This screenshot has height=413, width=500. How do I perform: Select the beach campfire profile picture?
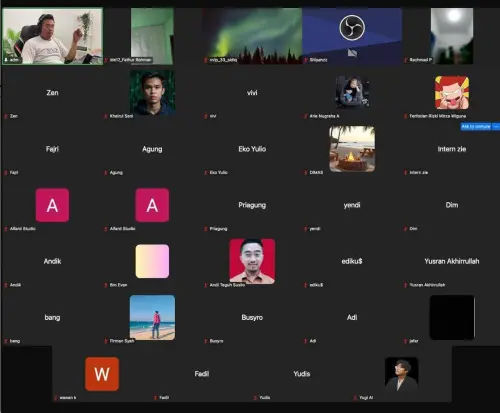pyautogui.click(x=352, y=149)
